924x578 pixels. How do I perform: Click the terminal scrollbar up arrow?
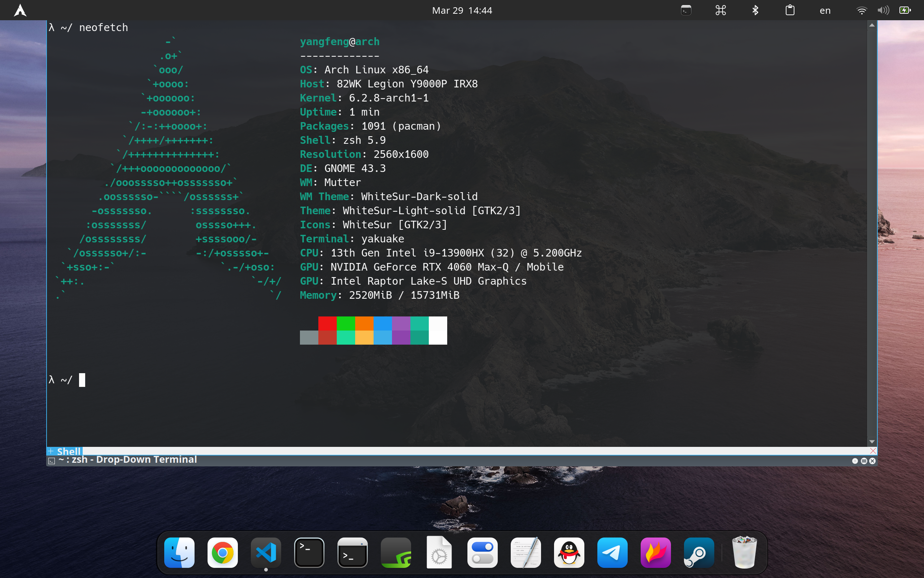tap(872, 25)
